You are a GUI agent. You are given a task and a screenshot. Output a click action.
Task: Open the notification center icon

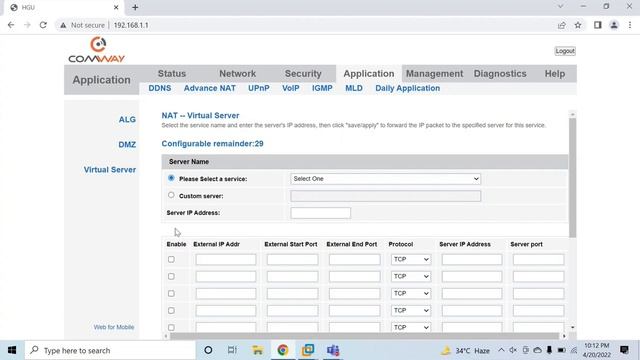pos(624,350)
